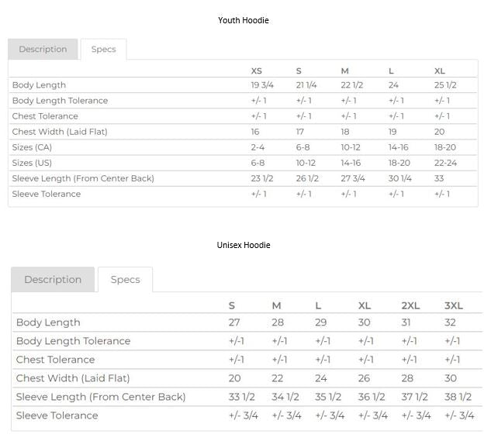Click the Youth body length value 19 3/4
The image size is (491, 448).
point(261,85)
